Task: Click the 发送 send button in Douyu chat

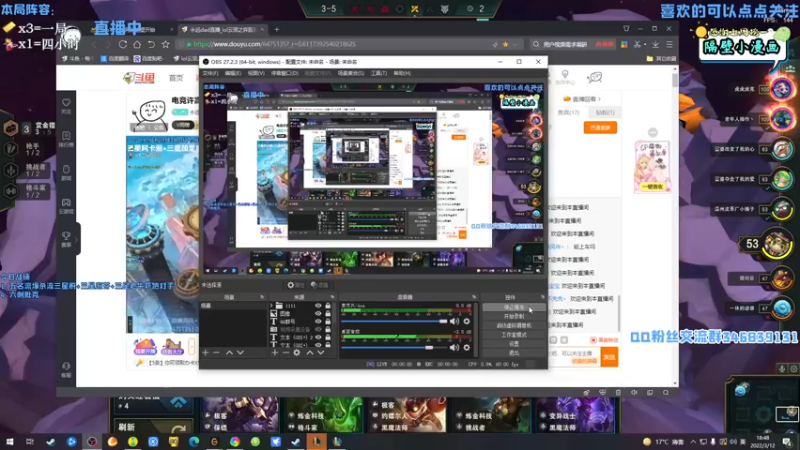Action: (x=609, y=357)
